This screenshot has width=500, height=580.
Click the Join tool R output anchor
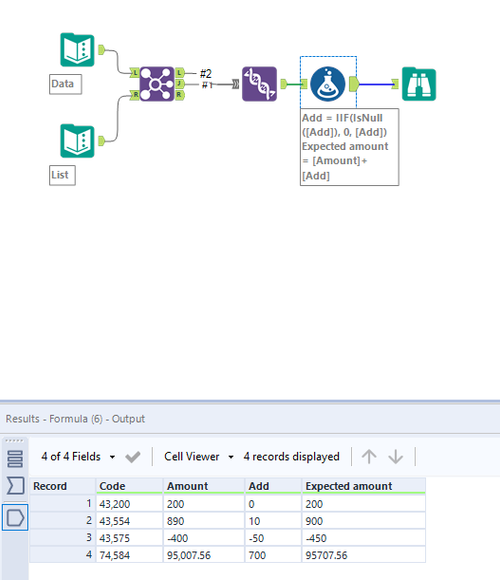[179, 95]
